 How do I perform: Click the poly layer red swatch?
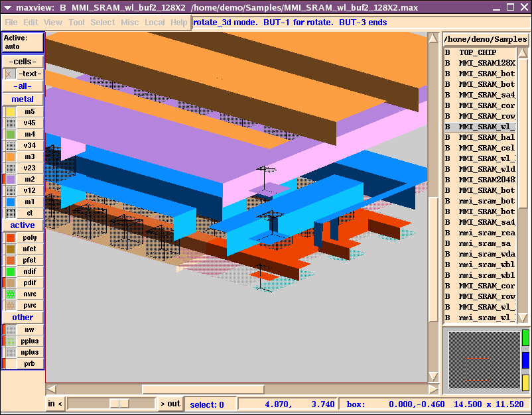pyautogui.click(x=11, y=238)
